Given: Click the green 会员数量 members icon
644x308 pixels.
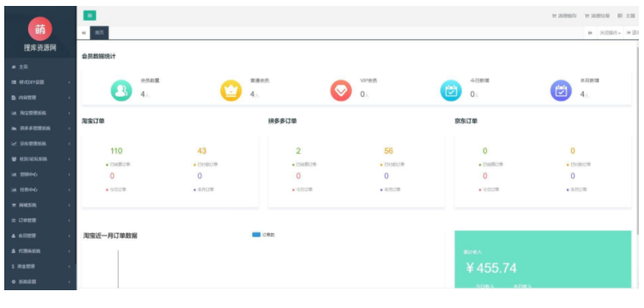Looking at the screenshot, I should tap(121, 90).
